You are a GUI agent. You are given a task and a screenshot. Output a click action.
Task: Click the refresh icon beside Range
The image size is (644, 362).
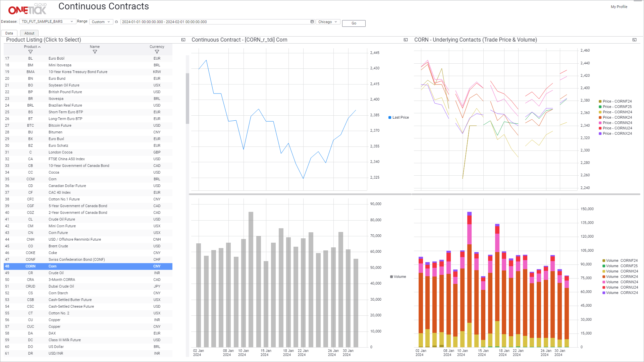click(116, 22)
